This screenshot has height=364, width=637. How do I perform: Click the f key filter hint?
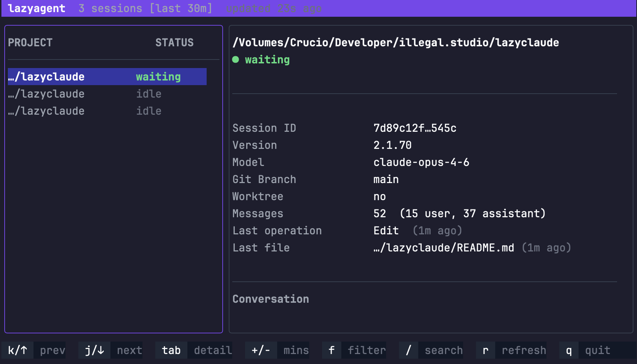331,350
